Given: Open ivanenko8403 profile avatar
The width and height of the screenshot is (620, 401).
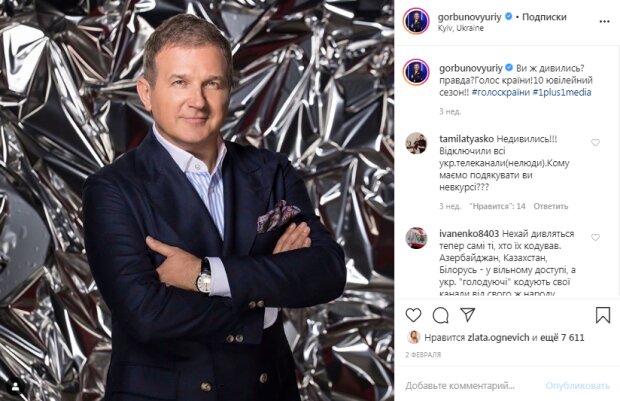Looking at the screenshot, I should (416, 238).
